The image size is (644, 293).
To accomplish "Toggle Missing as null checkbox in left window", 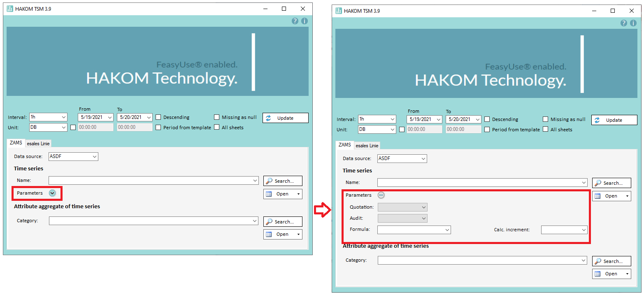I will 217,117.
